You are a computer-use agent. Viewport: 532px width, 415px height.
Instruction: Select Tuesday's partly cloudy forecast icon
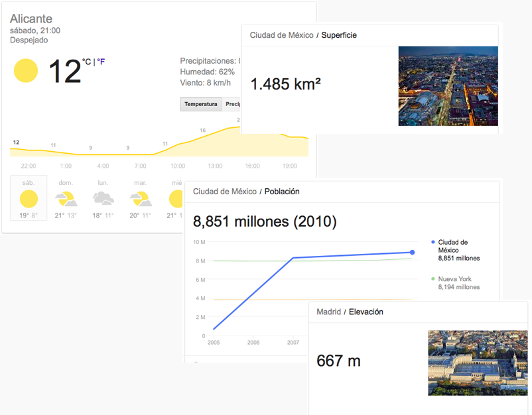tap(140, 198)
